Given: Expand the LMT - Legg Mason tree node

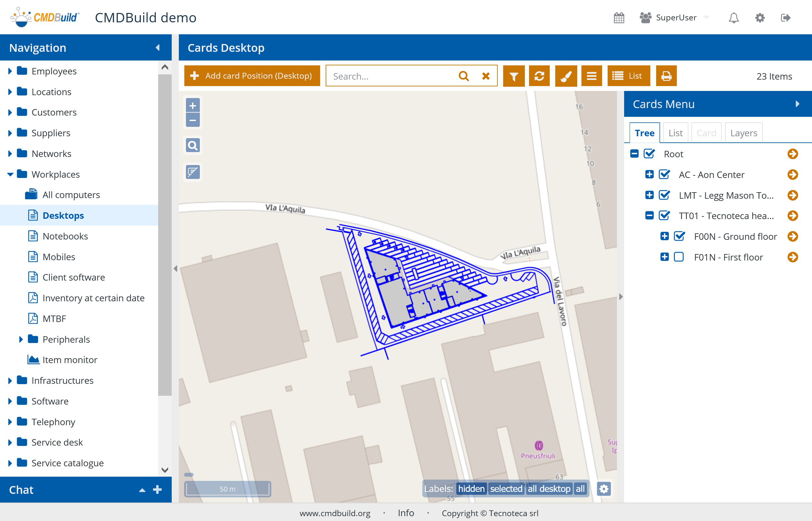Looking at the screenshot, I should coord(649,195).
